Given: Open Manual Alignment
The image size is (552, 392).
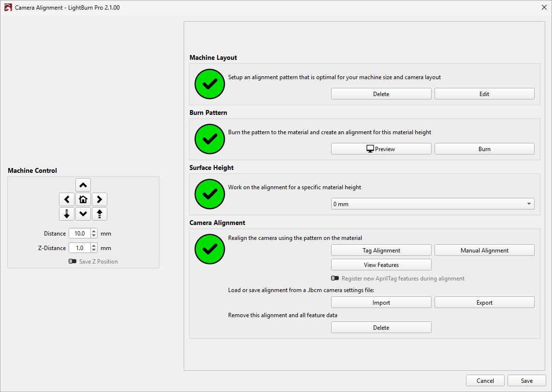Looking at the screenshot, I should coord(484,251).
